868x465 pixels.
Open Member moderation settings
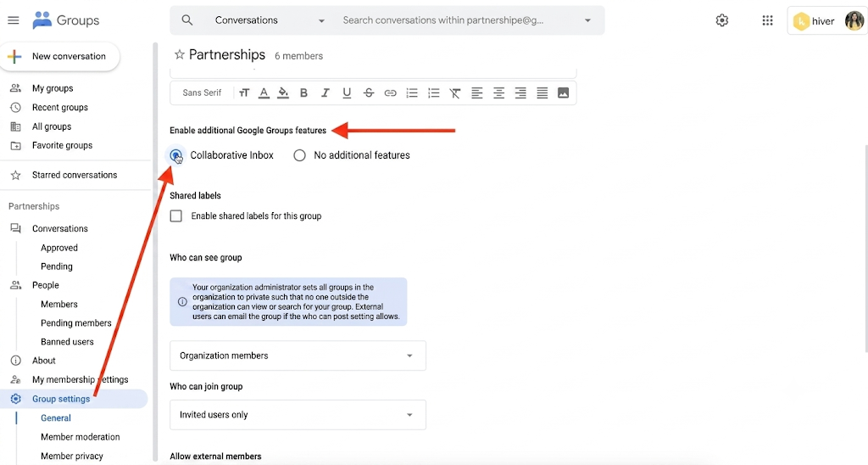point(81,437)
